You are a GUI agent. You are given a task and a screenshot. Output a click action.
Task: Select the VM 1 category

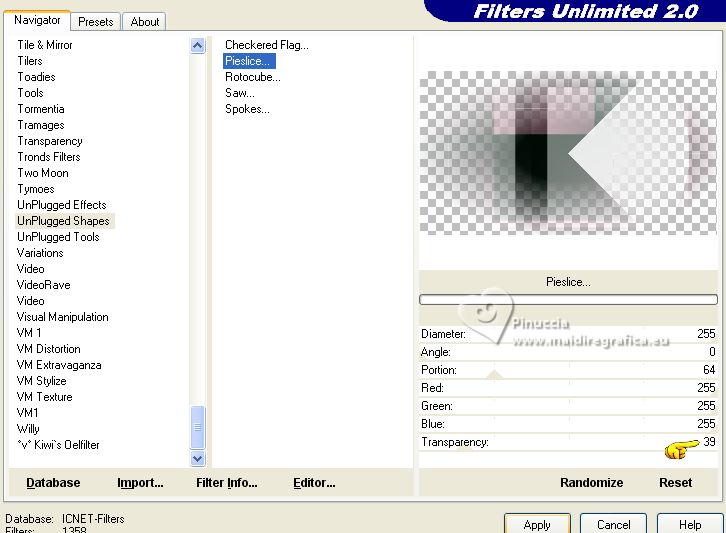(29, 332)
